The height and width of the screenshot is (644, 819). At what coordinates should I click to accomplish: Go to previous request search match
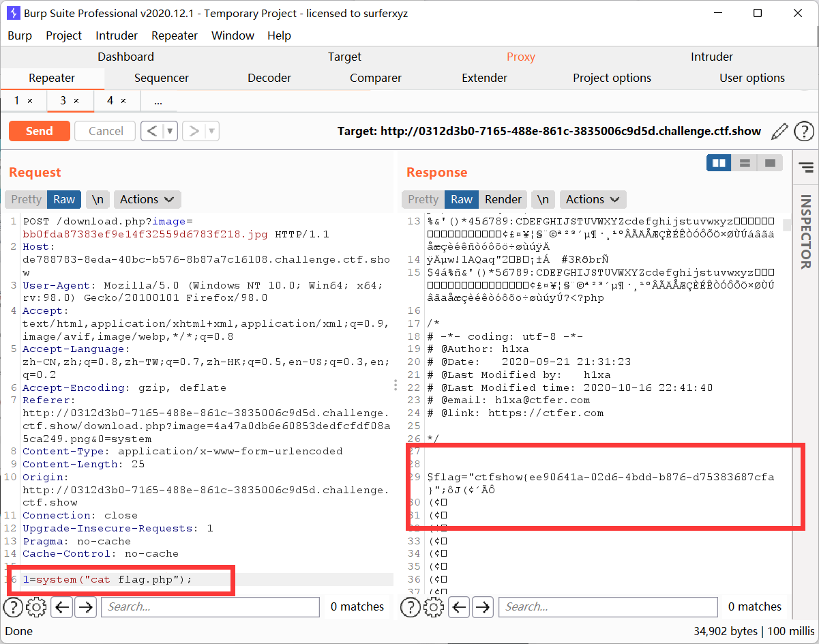[x=62, y=606]
